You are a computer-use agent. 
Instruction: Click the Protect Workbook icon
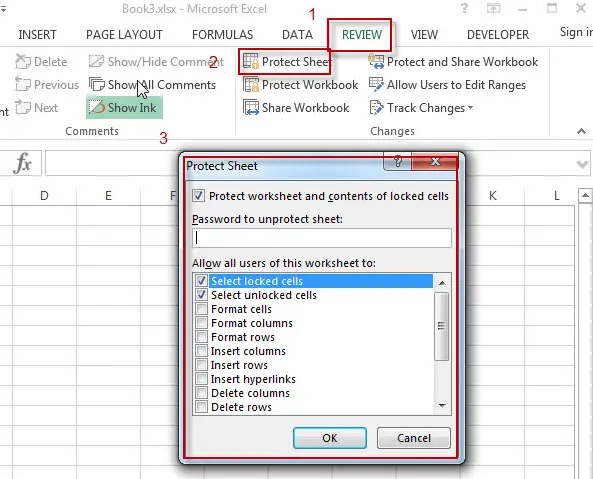pos(251,85)
